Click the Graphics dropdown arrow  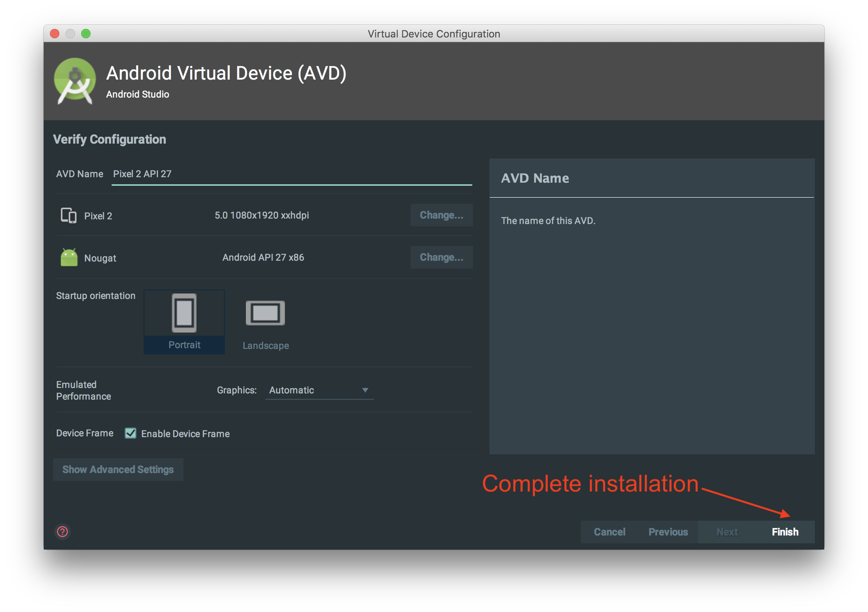(365, 390)
